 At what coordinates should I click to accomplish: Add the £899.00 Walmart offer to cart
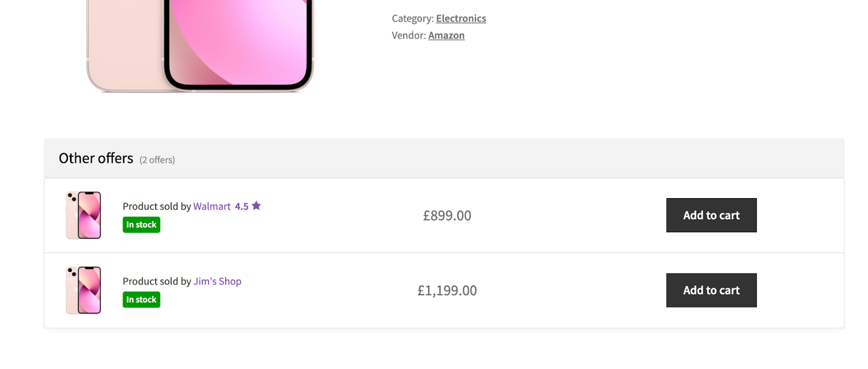711,215
